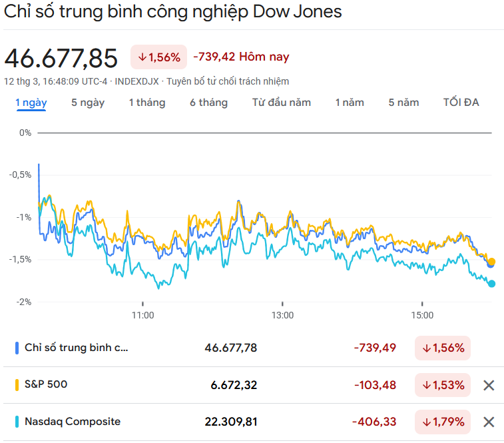This screenshot has height=443, width=504.
Task: Select the 5 năm range tab
Action: click(404, 103)
